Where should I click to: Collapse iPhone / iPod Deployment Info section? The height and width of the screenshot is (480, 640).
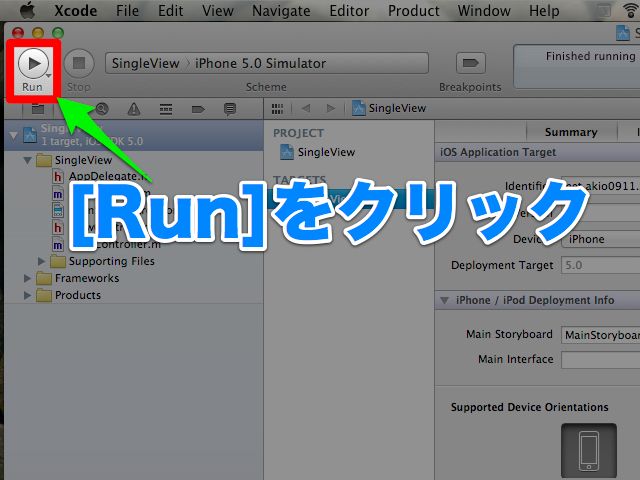point(444,301)
